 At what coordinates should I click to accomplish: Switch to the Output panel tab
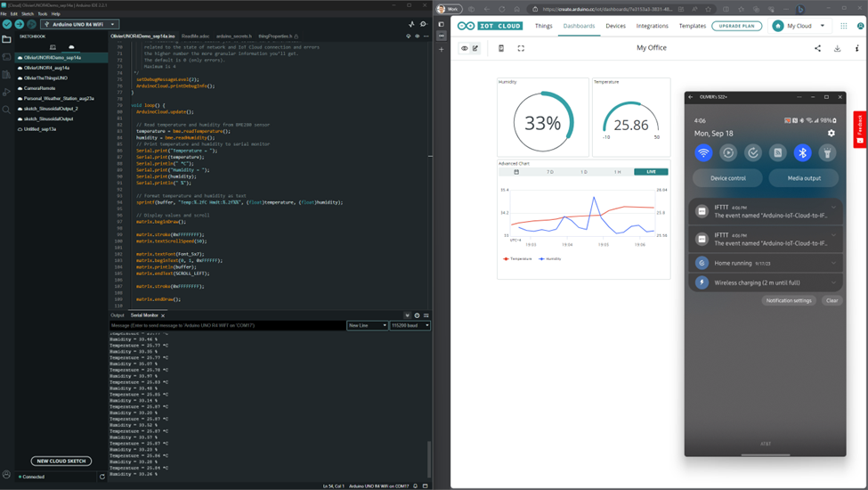(x=118, y=315)
